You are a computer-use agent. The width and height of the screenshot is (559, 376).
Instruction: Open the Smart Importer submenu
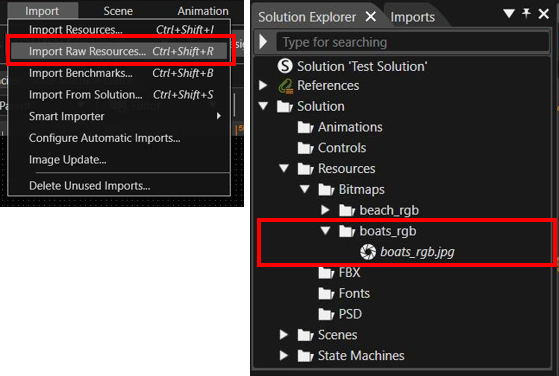click(119, 116)
